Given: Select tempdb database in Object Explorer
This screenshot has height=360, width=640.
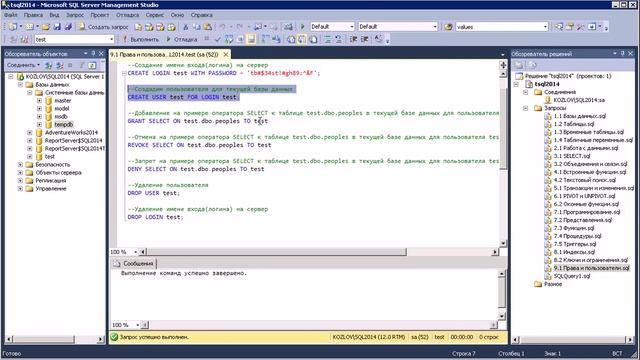Looking at the screenshot, I should pyautogui.click(x=64, y=124).
